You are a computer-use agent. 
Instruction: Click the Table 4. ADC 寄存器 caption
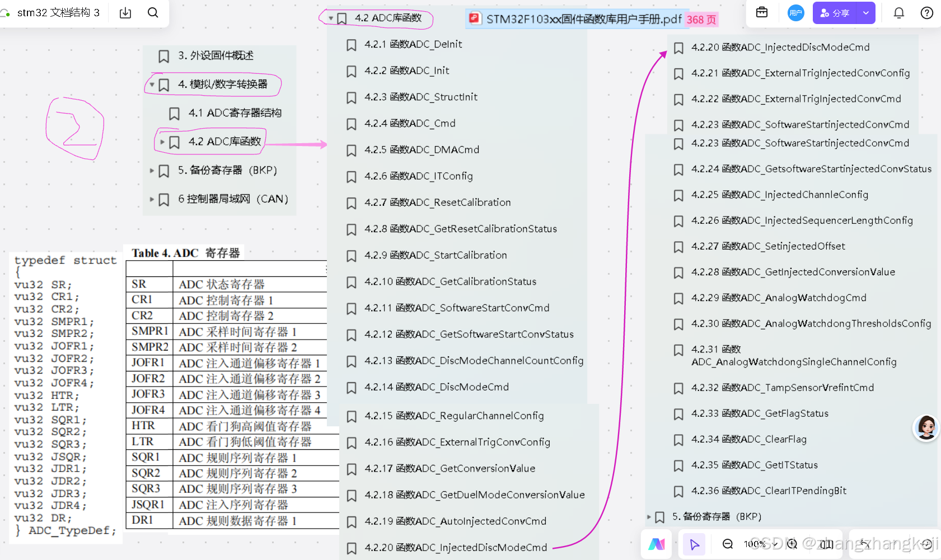tap(186, 253)
